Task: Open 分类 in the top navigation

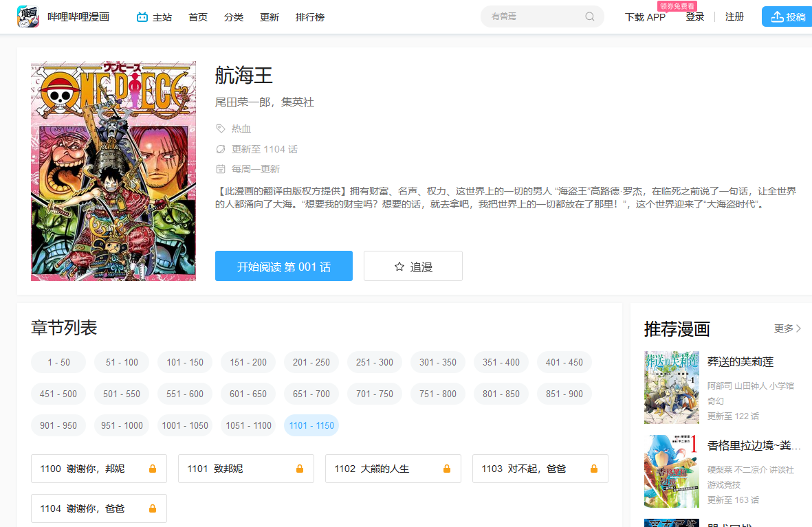Action: pyautogui.click(x=234, y=17)
